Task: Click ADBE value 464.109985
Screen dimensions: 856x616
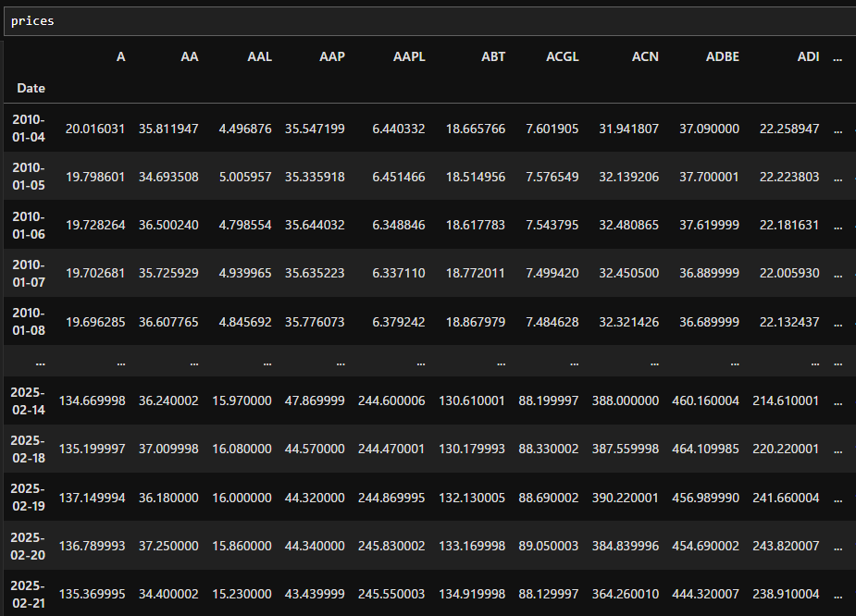Action: tap(705, 449)
